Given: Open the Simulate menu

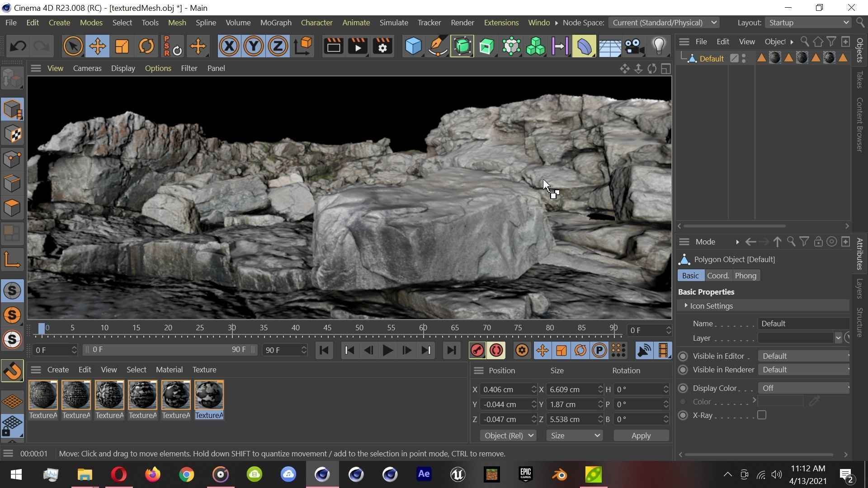Looking at the screenshot, I should pyautogui.click(x=394, y=23).
